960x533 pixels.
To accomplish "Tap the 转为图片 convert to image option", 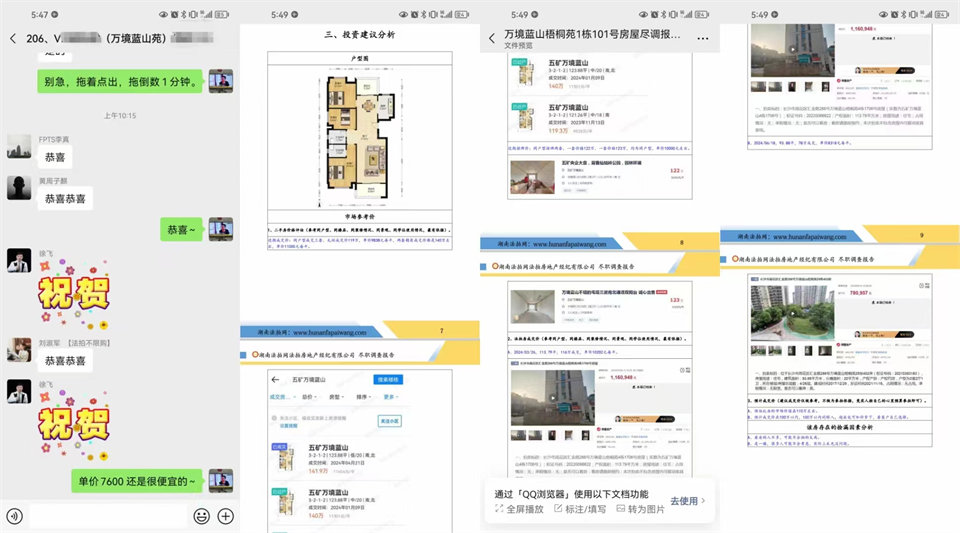I will pos(642,509).
